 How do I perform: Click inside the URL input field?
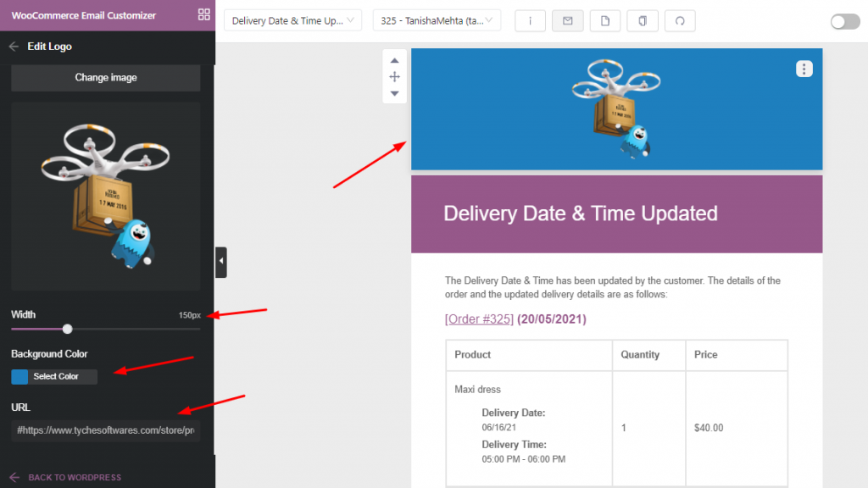click(105, 430)
